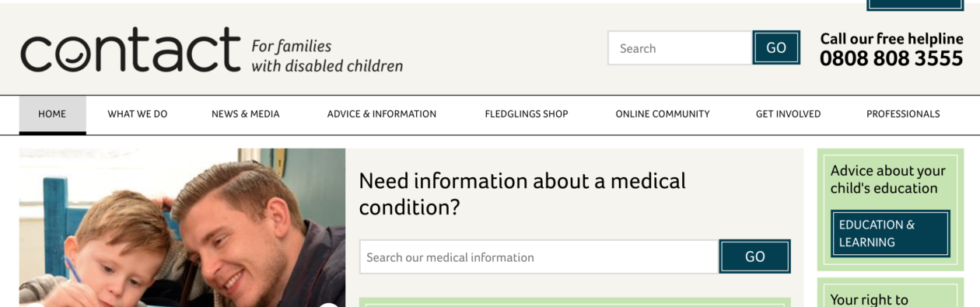Click the 'For families with disabled children' tagline
The width and height of the screenshot is (980, 307).
click(327, 56)
